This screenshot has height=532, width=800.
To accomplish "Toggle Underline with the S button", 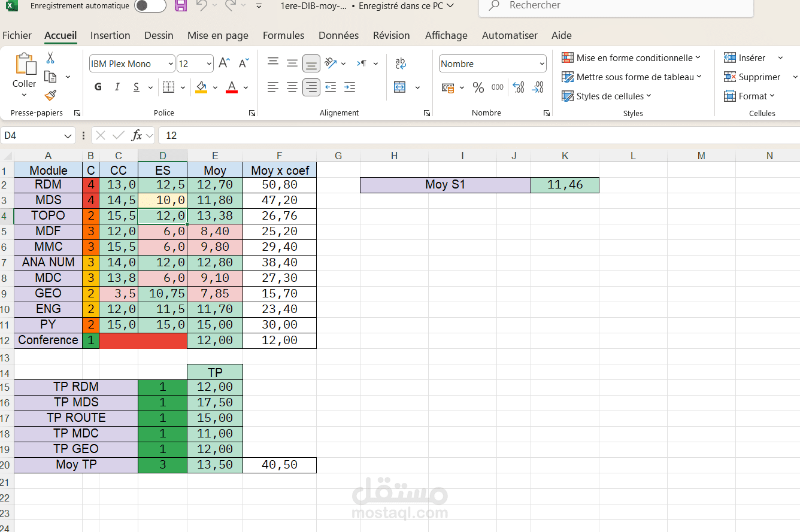I will (x=136, y=87).
